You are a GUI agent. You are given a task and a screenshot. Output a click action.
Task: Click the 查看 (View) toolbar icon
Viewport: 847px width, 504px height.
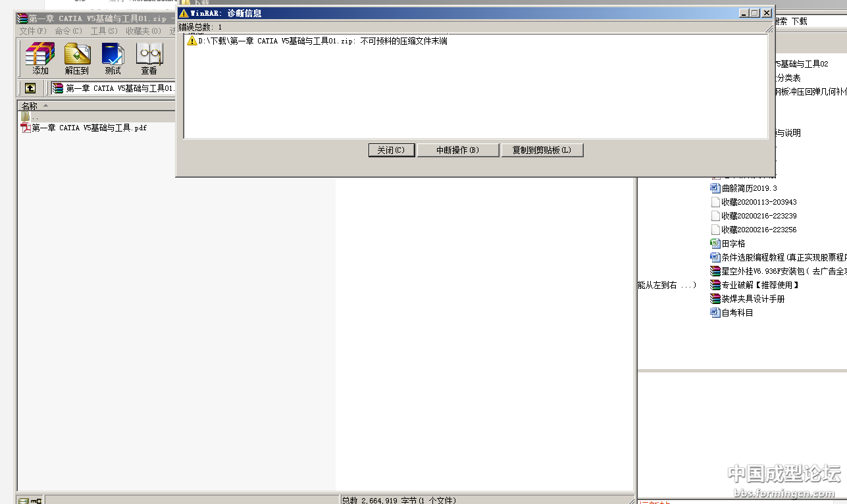click(x=149, y=58)
